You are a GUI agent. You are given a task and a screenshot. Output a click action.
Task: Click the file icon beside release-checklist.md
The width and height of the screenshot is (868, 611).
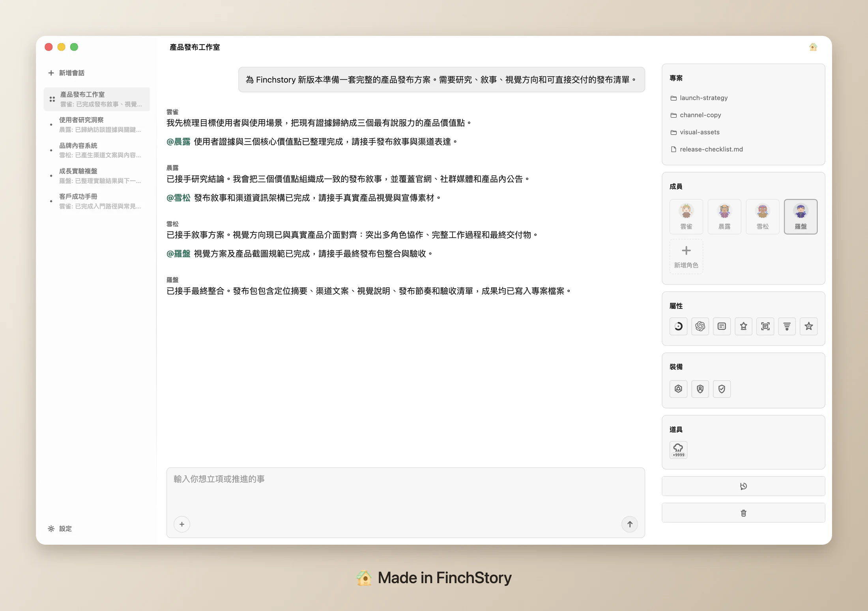(673, 149)
